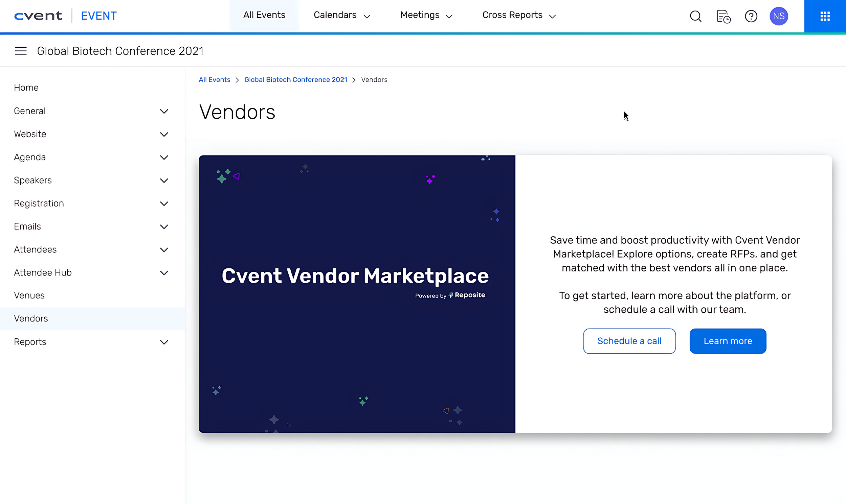Image resolution: width=846 pixels, height=504 pixels.
Task: Click the Reposite logo in banner
Action: pos(467,295)
